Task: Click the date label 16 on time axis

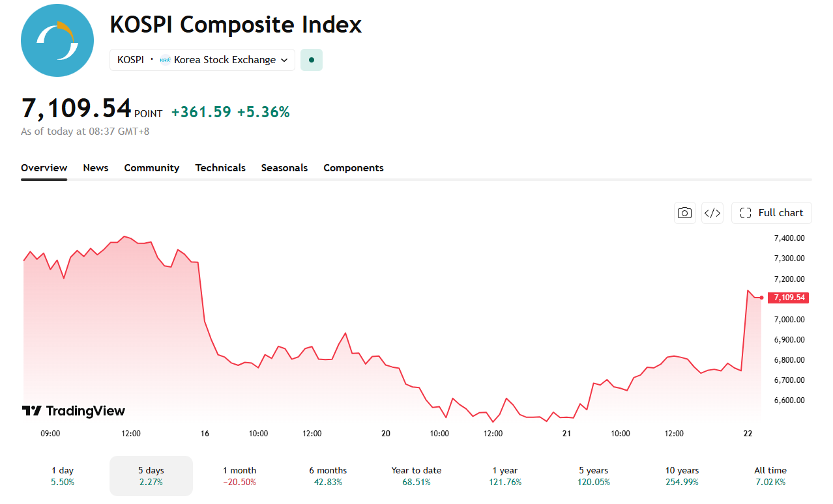Action: click(x=205, y=434)
